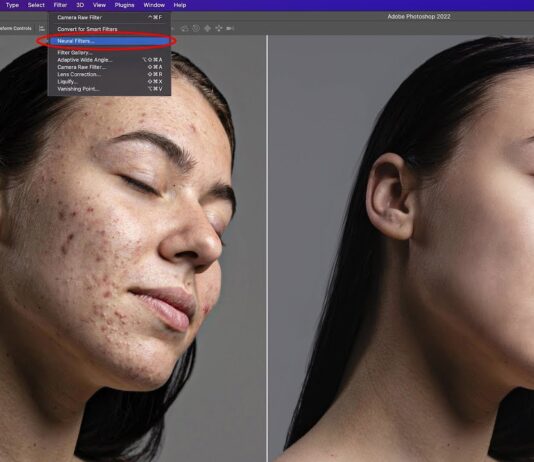Open Filter Gallery...
This screenshot has width=534, height=462.
[x=109, y=53]
